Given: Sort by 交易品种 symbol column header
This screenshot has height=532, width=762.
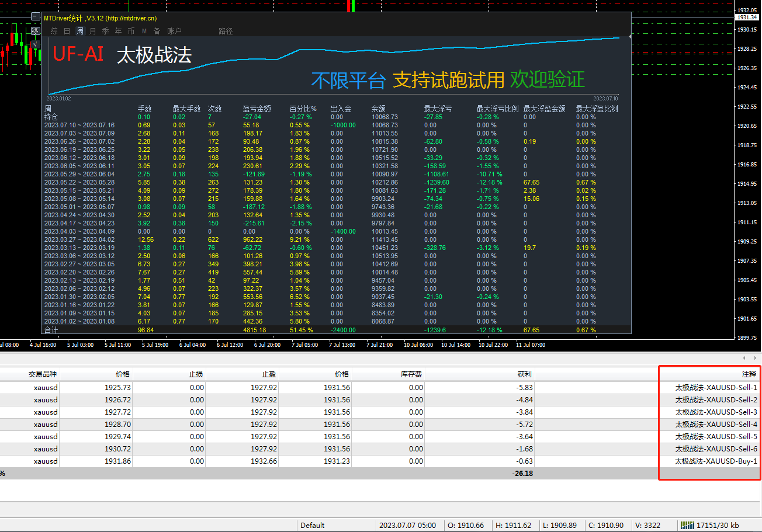Looking at the screenshot, I should (43, 374).
